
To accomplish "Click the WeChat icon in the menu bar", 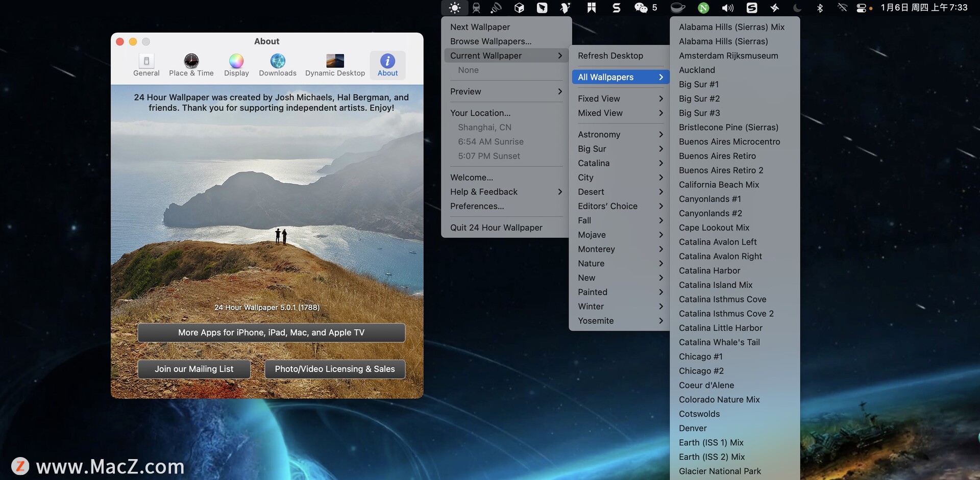I will [x=641, y=8].
